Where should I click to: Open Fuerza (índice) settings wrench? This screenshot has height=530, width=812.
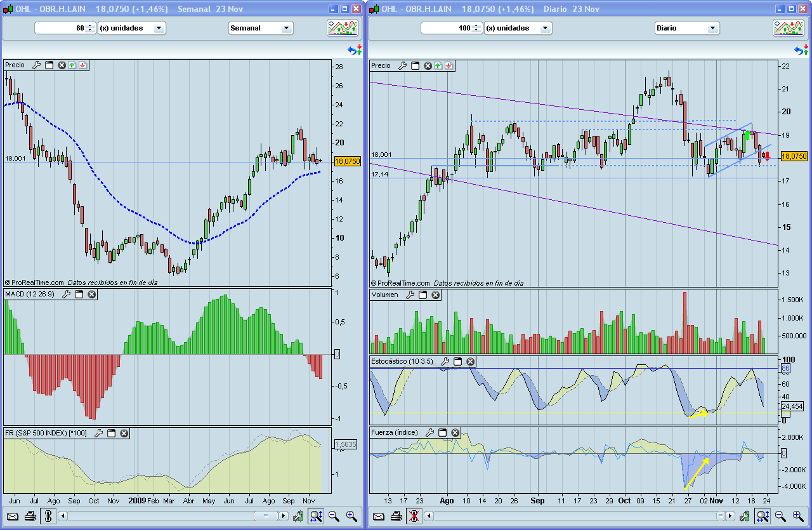(x=429, y=432)
